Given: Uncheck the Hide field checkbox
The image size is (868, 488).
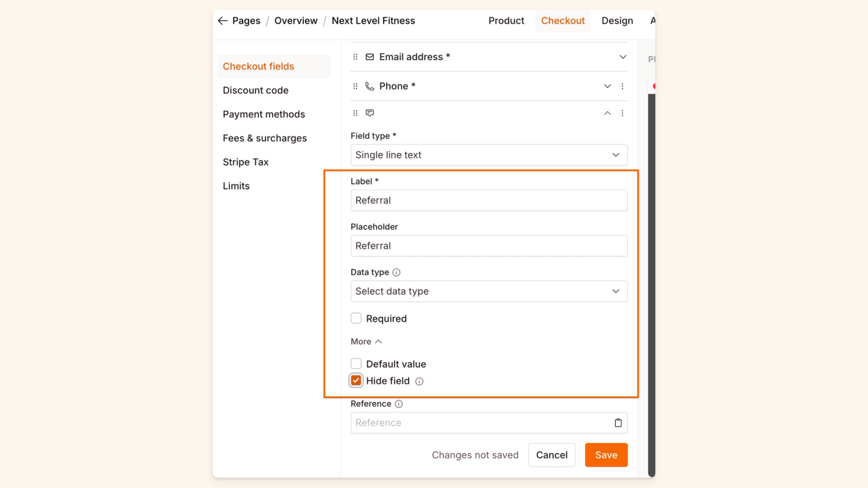Looking at the screenshot, I should pyautogui.click(x=356, y=381).
